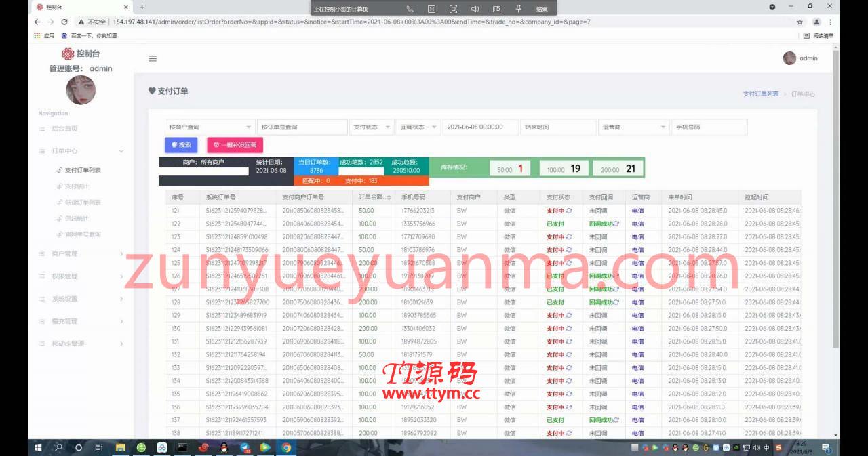Open the merchant query dropdown 按商户查询
This screenshot has width=868, height=456.
(x=210, y=127)
